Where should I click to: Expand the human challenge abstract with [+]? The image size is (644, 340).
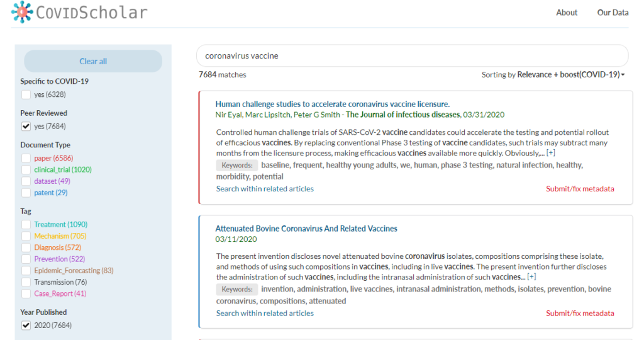tap(551, 153)
